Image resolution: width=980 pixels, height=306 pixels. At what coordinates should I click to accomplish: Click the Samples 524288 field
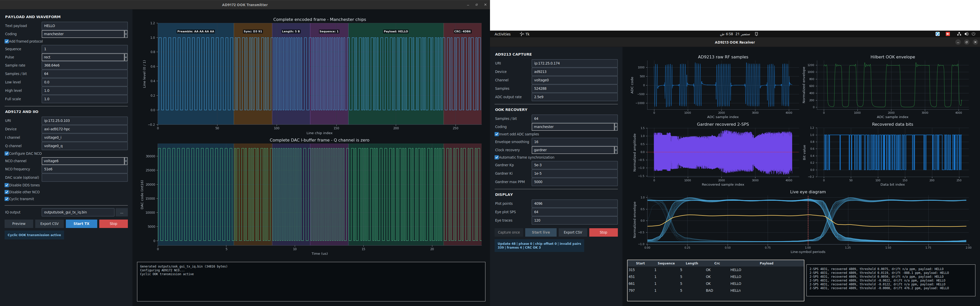[574, 88]
